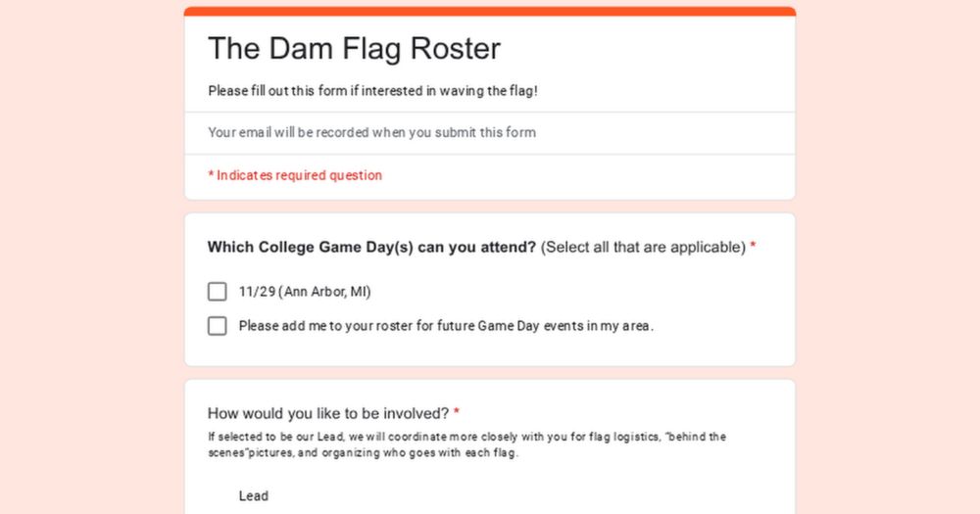
Task: Tick the future Game Day roster checkbox
Action: click(217, 326)
